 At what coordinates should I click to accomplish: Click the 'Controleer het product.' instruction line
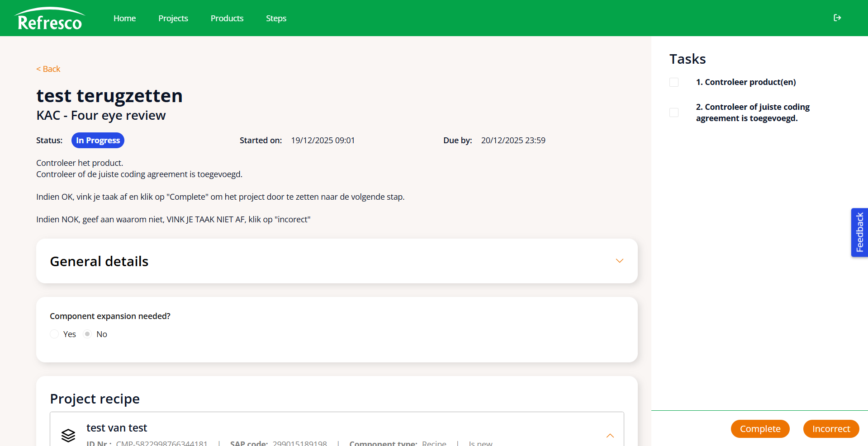[80, 163]
